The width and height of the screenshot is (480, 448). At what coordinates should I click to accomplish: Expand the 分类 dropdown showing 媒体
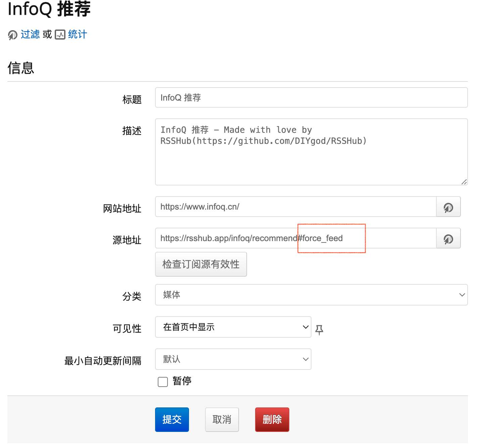pos(311,295)
